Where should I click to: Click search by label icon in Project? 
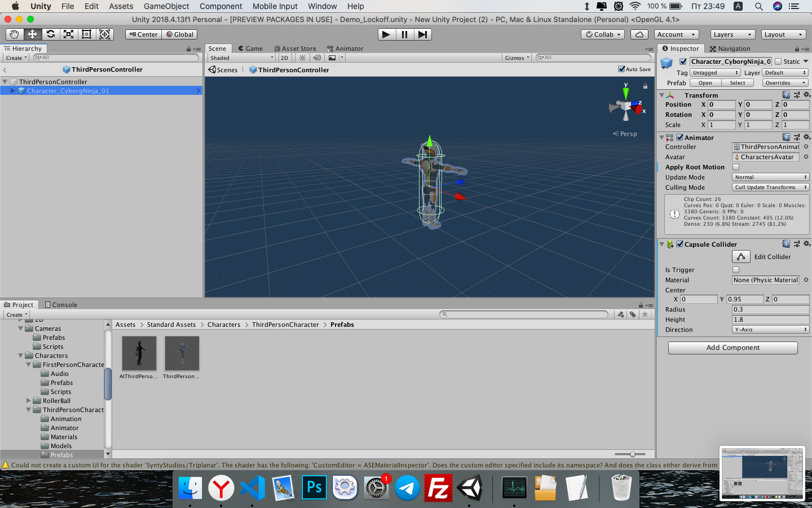point(633,314)
